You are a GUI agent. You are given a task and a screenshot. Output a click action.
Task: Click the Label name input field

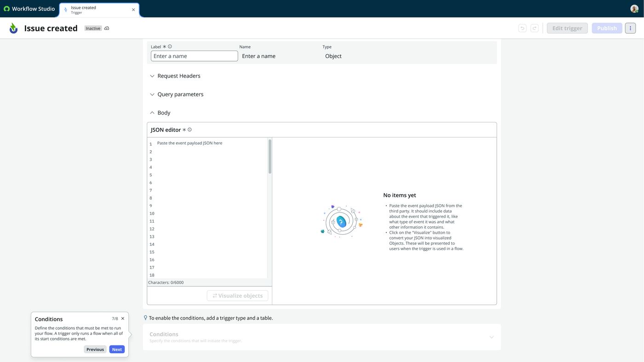(194, 56)
